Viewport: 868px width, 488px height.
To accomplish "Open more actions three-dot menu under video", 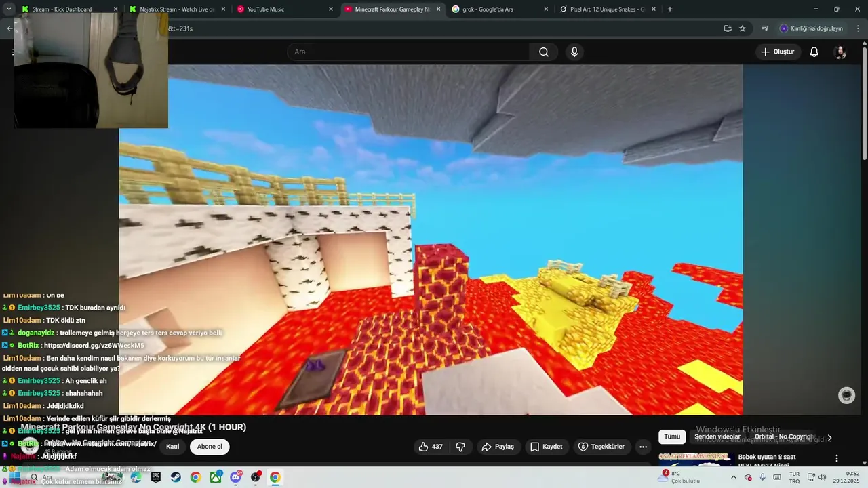I will pyautogui.click(x=643, y=447).
